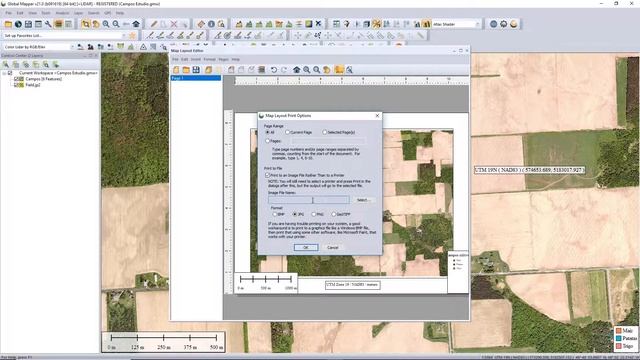Click Trigo color swatch in legend

tap(619, 346)
